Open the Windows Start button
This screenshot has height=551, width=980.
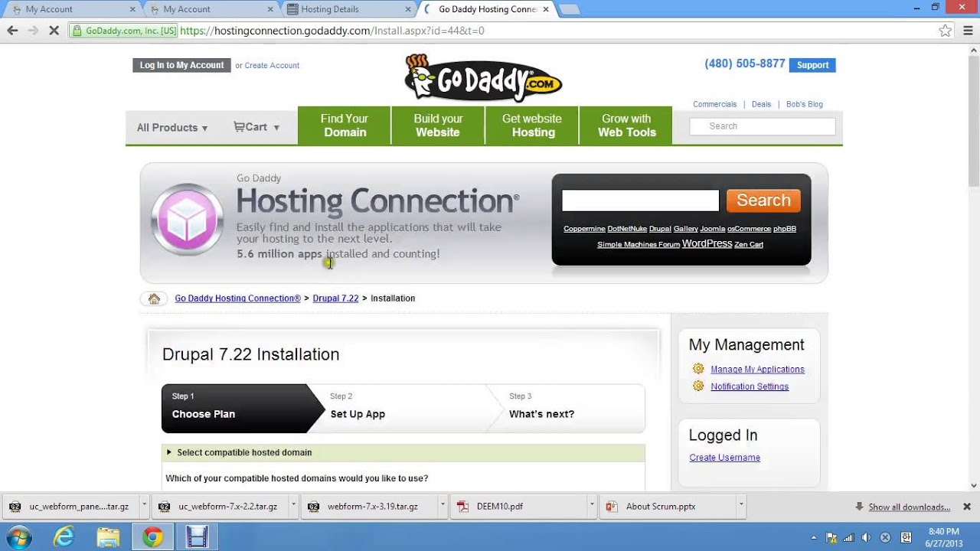pyautogui.click(x=18, y=537)
